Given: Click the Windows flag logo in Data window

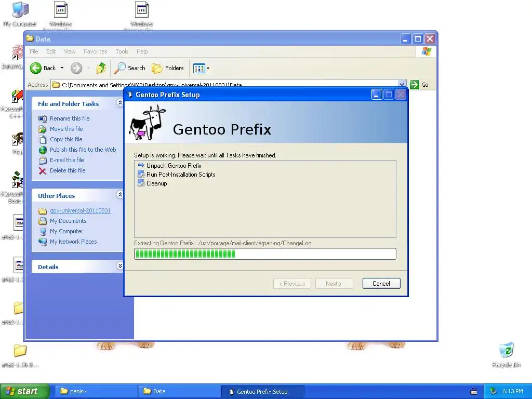Looking at the screenshot, I should tap(426, 51).
